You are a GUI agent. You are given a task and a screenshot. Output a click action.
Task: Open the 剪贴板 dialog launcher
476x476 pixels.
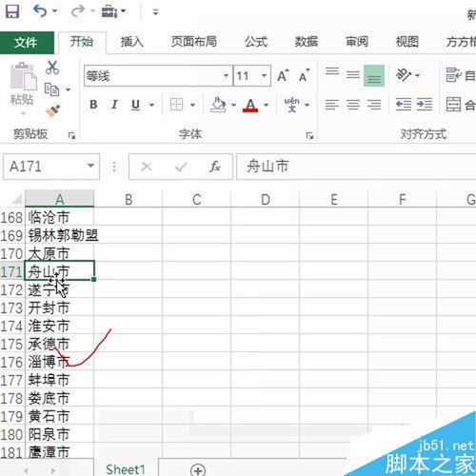click(72, 136)
